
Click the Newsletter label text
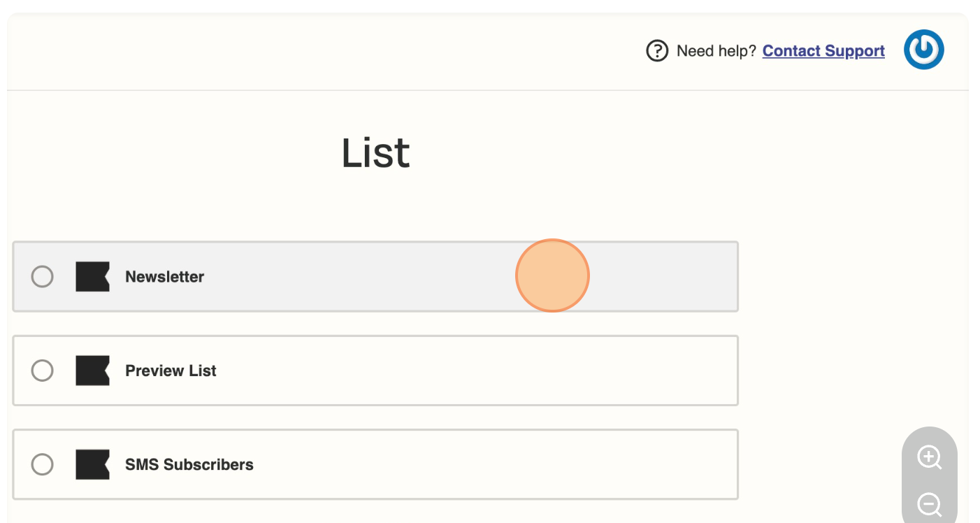coord(164,277)
